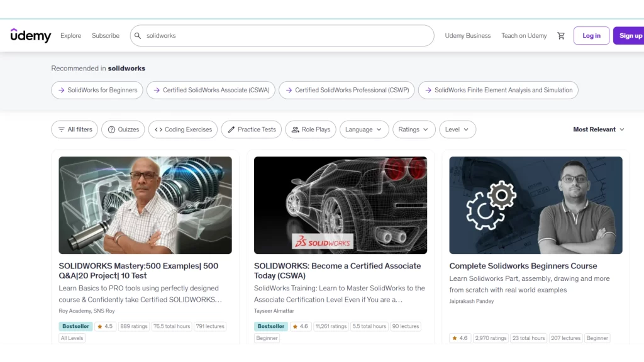Click the question mark icon in Quizzes
Screen dimensions: 644x362
point(111,129)
